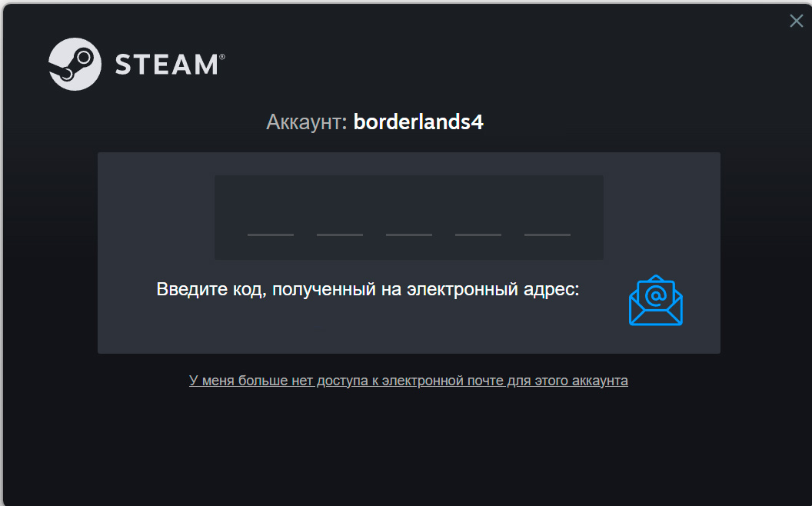
Task: Activate the fifth code digit slot
Action: pyautogui.click(x=547, y=218)
